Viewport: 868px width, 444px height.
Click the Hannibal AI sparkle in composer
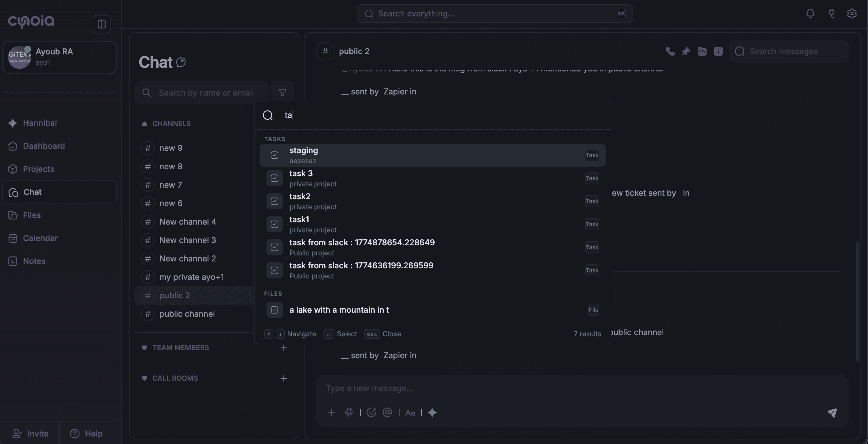[x=432, y=412]
